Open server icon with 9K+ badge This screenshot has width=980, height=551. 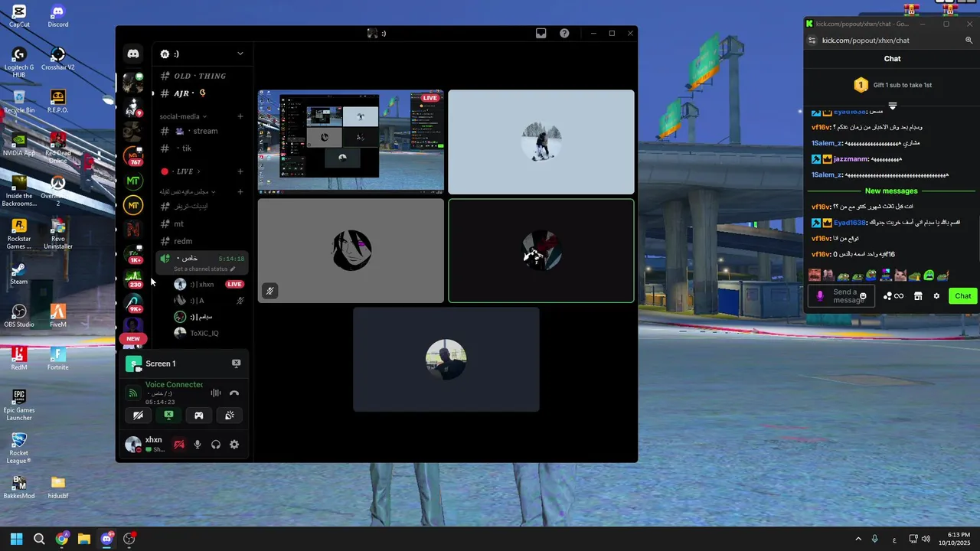[133, 303]
